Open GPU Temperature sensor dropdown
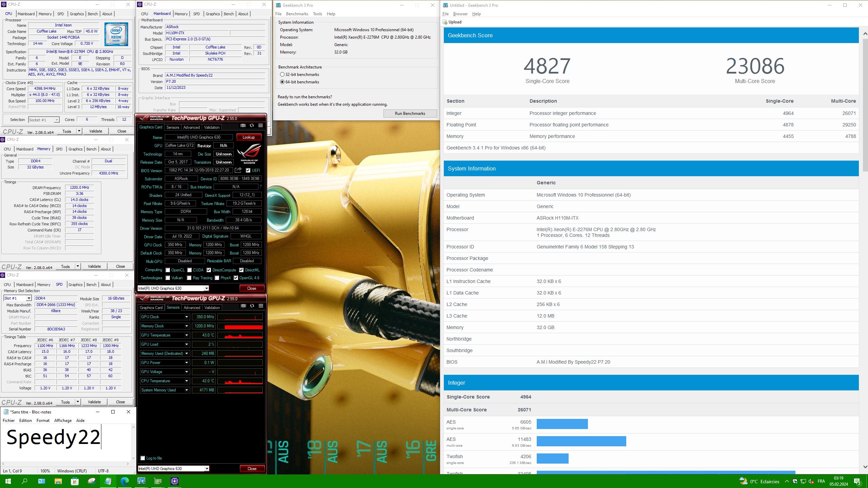The width and height of the screenshot is (868, 488). click(x=186, y=335)
